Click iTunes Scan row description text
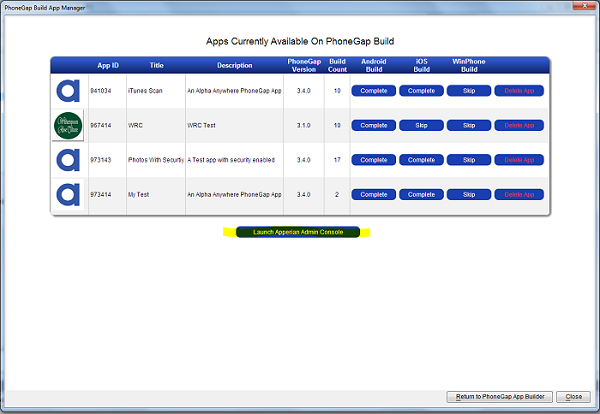This screenshot has width=600, height=414. tap(234, 91)
